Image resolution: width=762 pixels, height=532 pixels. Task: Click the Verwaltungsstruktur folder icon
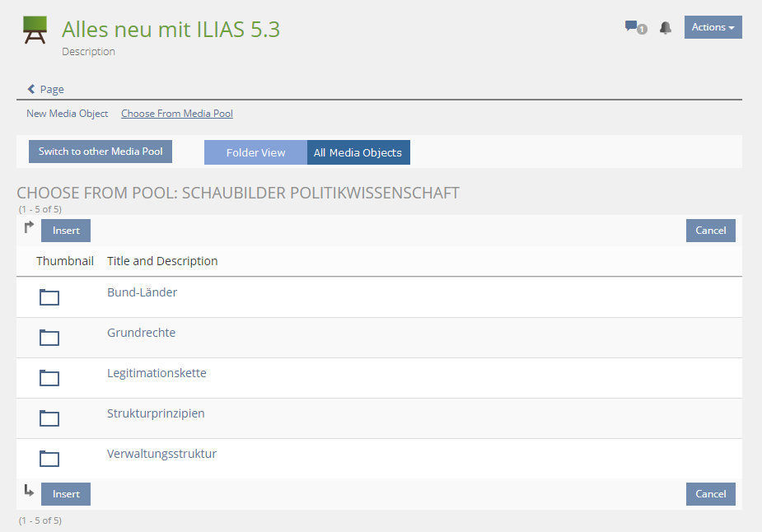[49, 459]
